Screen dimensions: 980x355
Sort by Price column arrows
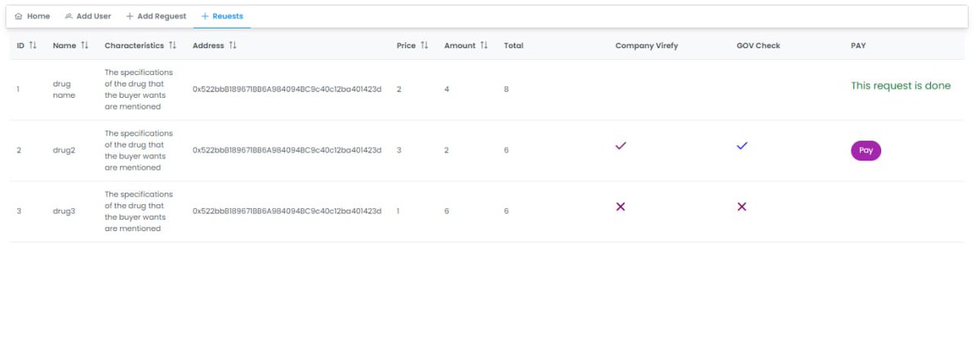click(424, 46)
